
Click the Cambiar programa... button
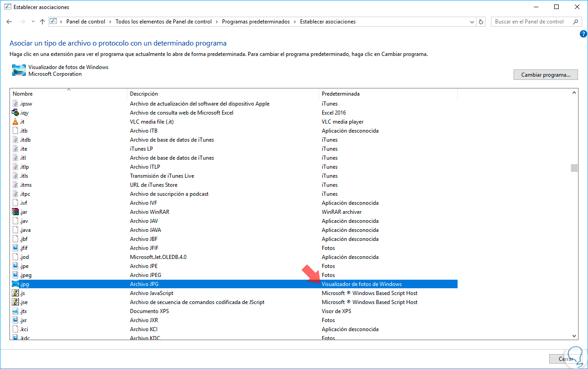point(546,75)
